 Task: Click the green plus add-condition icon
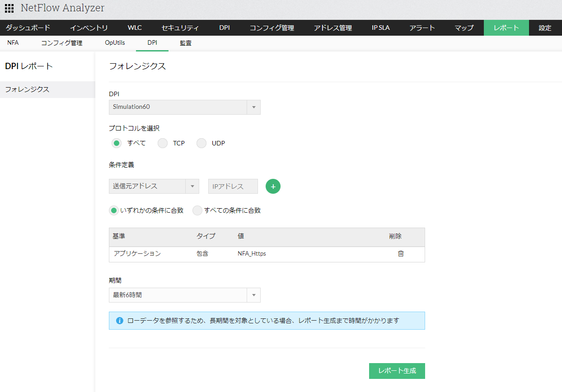point(273,186)
